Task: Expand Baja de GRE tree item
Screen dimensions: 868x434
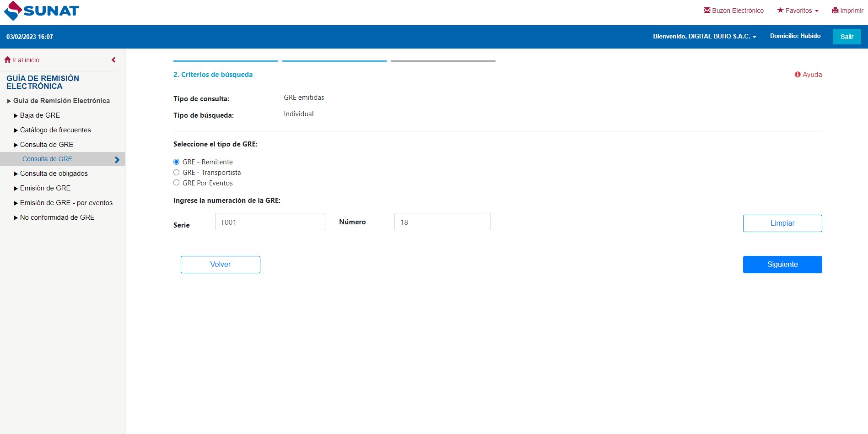Action: [x=40, y=115]
